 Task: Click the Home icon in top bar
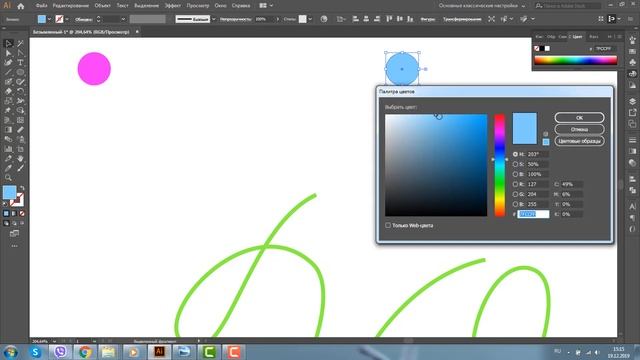coord(20,6)
